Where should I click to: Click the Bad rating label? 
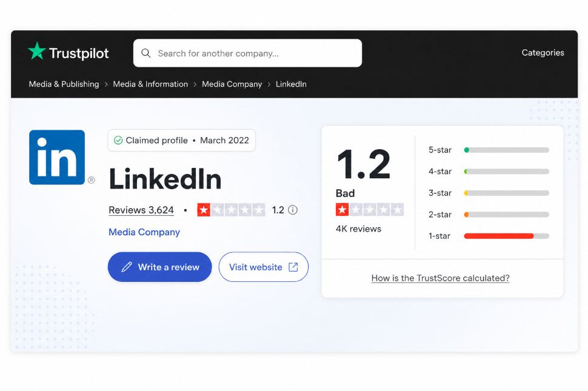click(345, 193)
